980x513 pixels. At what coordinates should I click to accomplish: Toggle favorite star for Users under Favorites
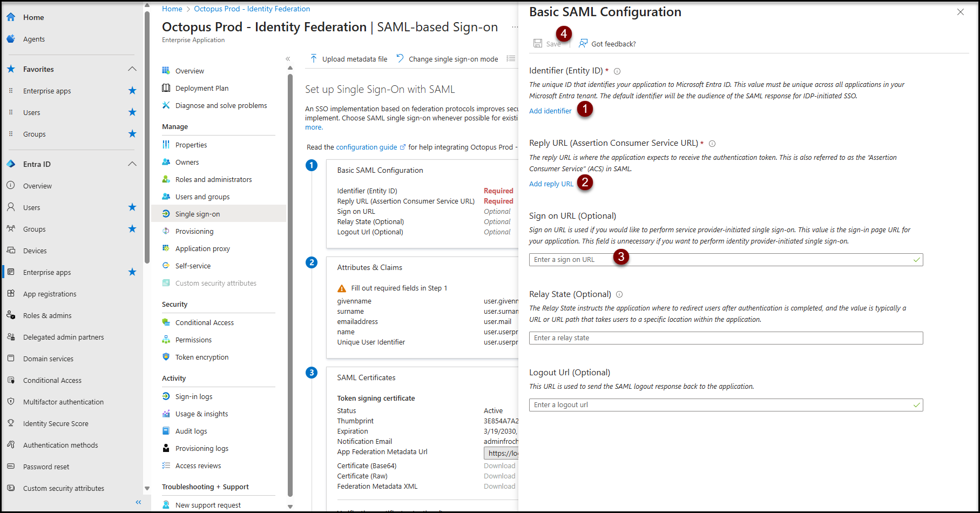(x=132, y=112)
